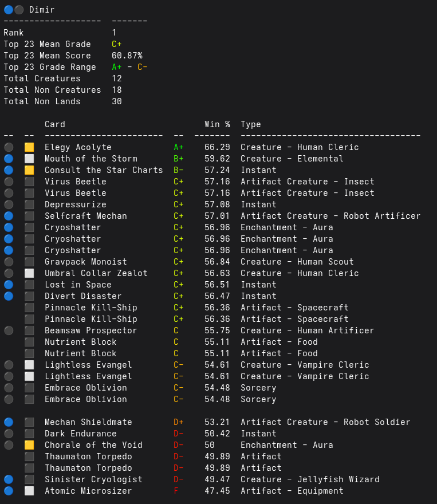Image resolution: width=437 pixels, height=504 pixels.
Task: Click the yellow swatch beside Chorale of the Void
Action: pyautogui.click(x=29, y=445)
